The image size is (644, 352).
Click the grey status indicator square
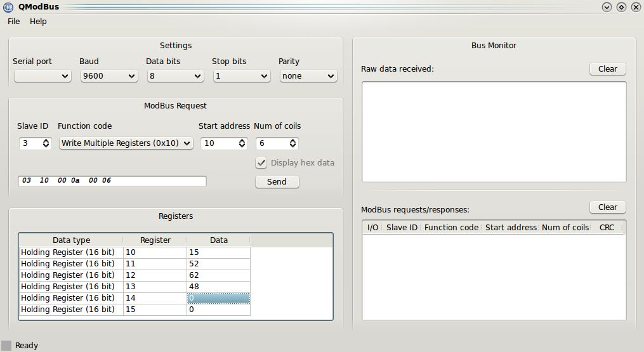click(6, 346)
